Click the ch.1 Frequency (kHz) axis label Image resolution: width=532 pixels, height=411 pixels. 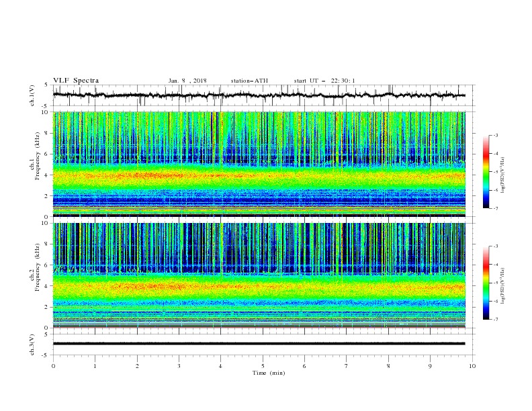click(x=35, y=156)
